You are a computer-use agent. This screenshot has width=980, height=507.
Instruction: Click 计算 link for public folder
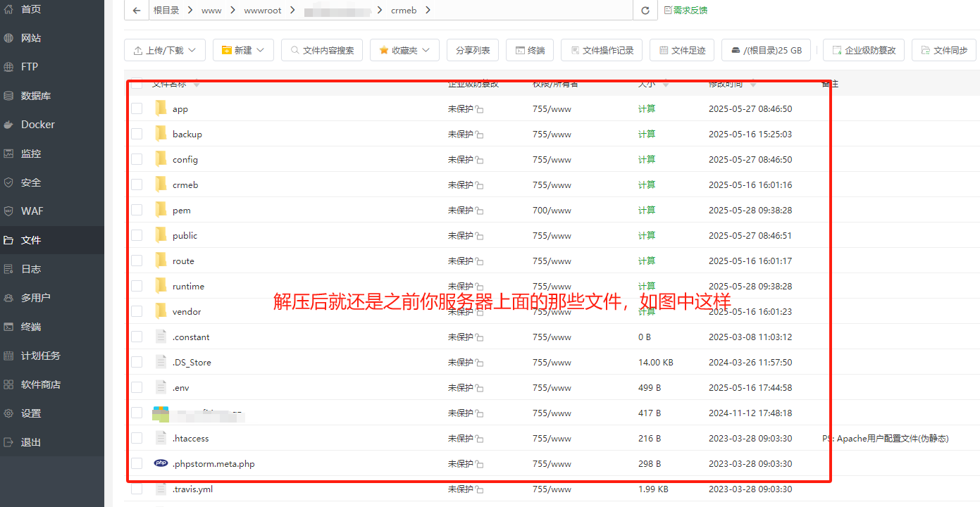point(646,235)
